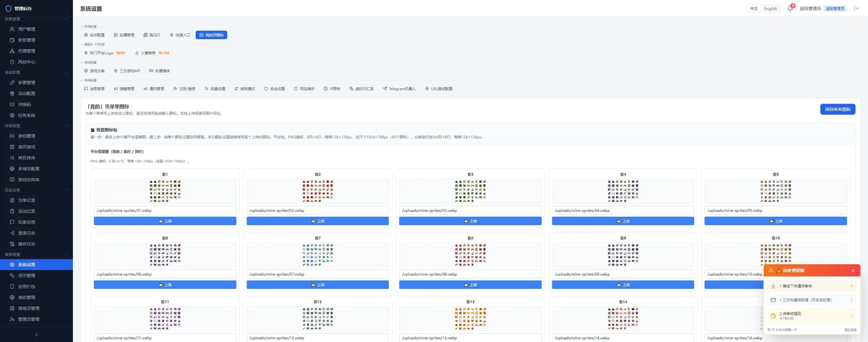Viewport: 868px width, 342px height.
Task: Open the notification bell icon
Action: click(x=790, y=8)
